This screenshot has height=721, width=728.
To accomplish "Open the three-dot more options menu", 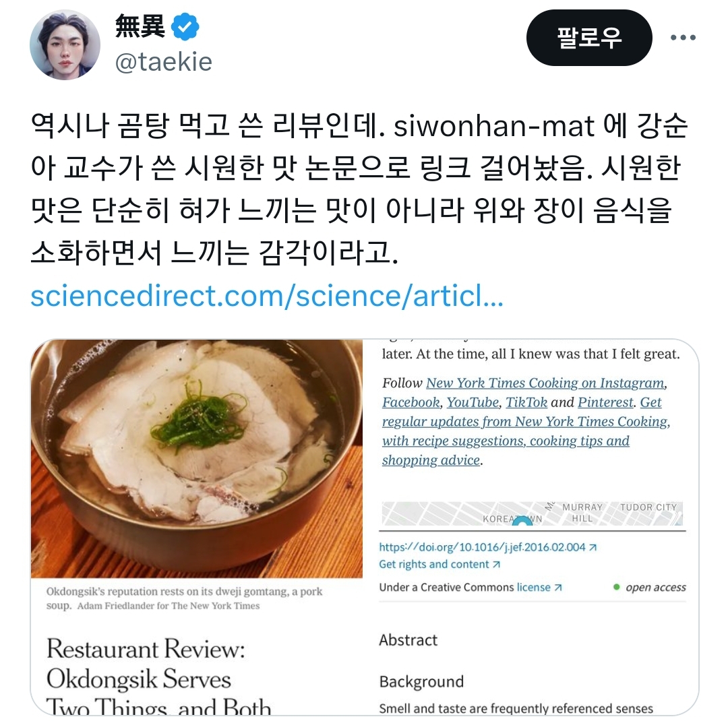I will coord(683,38).
